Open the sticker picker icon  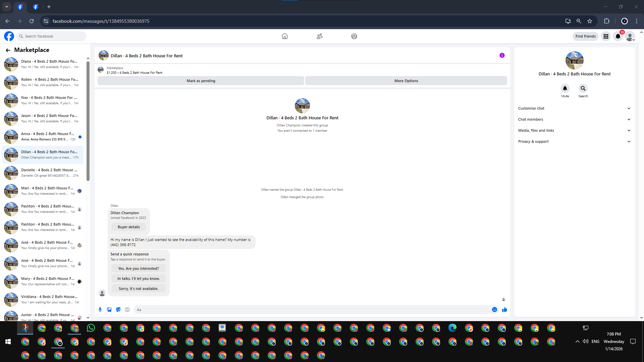(x=118, y=310)
